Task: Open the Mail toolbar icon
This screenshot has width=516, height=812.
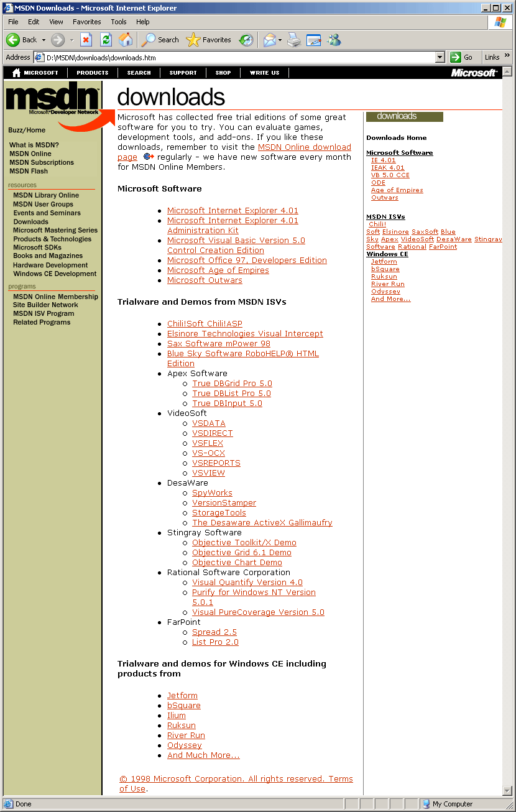Action: point(269,40)
